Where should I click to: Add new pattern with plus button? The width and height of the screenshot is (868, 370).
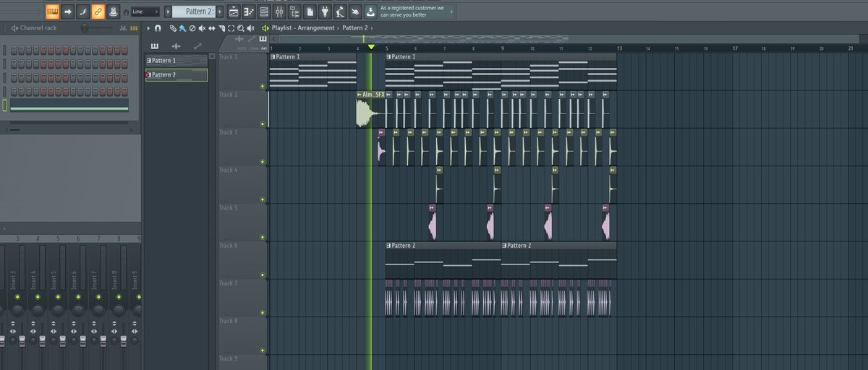click(x=220, y=12)
